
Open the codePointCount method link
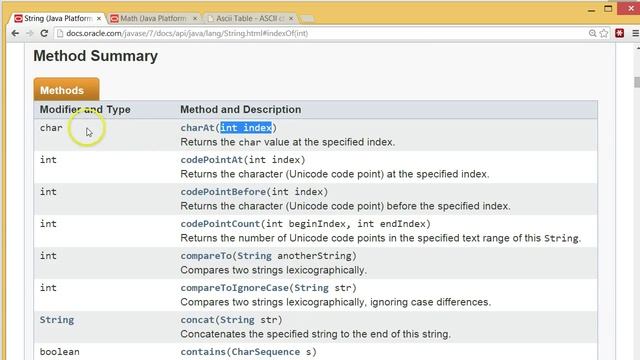click(220, 224)
